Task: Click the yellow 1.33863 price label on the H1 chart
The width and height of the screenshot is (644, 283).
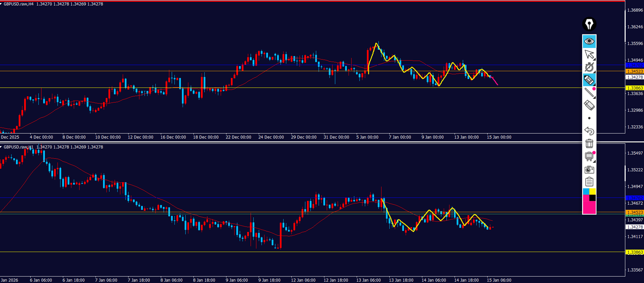Action: click(634, 252)
